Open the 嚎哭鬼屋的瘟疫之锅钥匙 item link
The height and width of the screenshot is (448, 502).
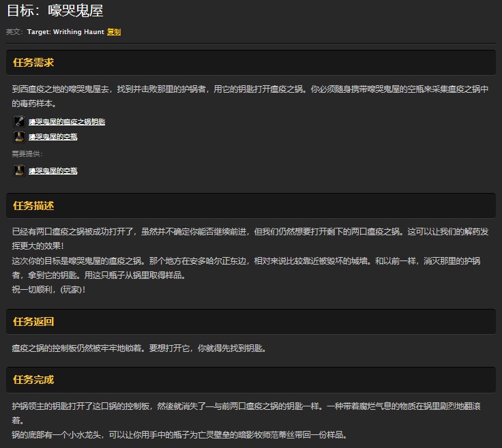(x=67, y=122)
